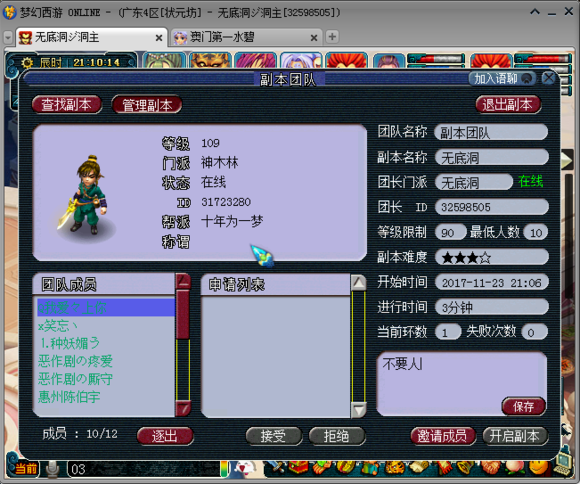Open 查找副本 search dungeon button
The image size is (580, 484).
67,105
